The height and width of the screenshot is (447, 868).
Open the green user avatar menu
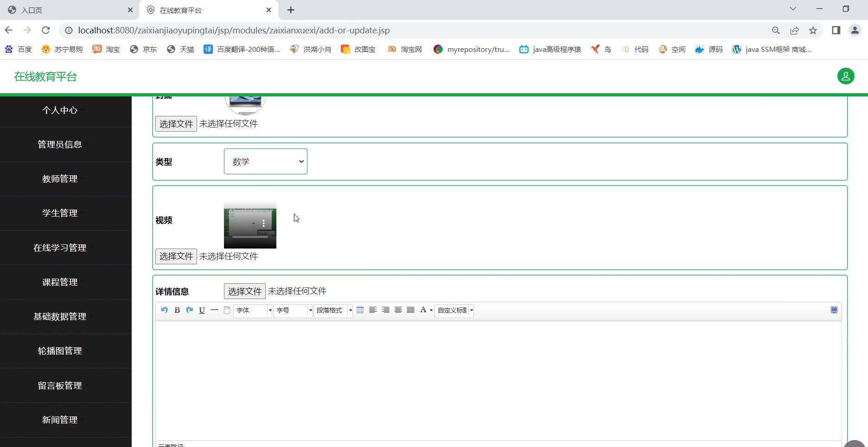[846, 76]
